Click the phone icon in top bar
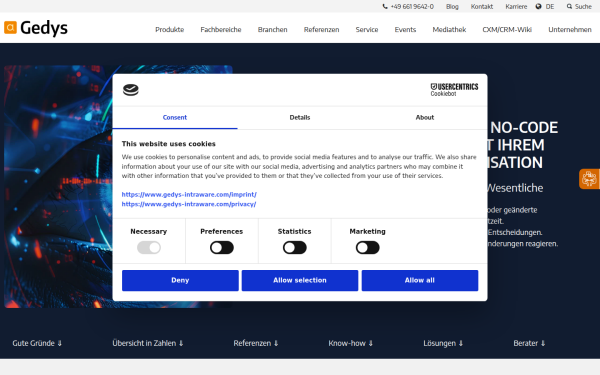The image size is (600, 375). click(385, 7)
